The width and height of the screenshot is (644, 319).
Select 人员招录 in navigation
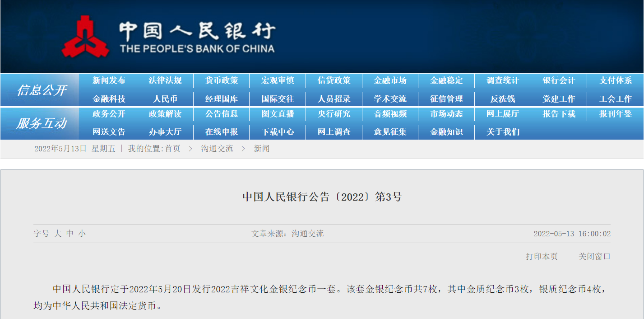point(334,99)
